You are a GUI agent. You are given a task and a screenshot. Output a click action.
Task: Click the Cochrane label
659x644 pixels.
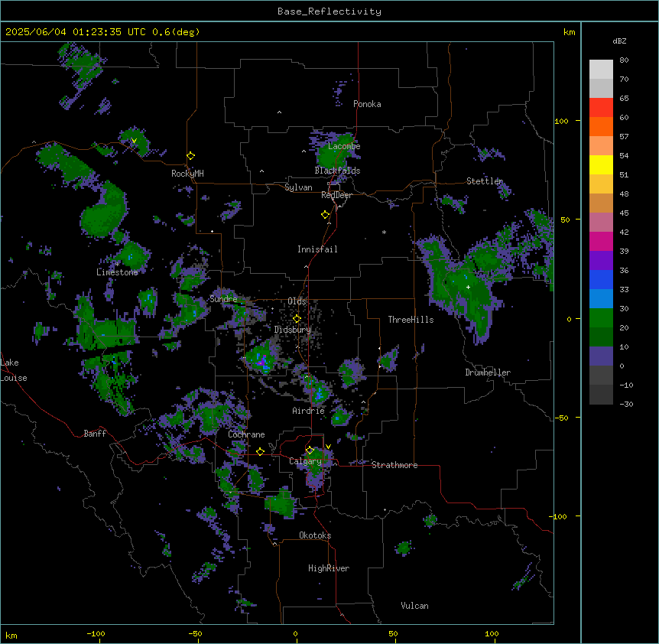pos(246,434)
